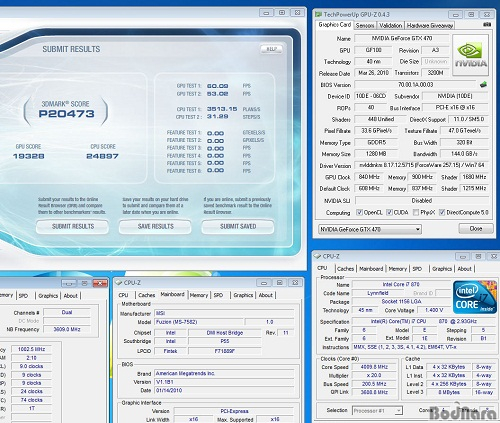Click the CPU score value 24897
The height and width of the screenshot is (423, 500).
[x=103, y=156]
